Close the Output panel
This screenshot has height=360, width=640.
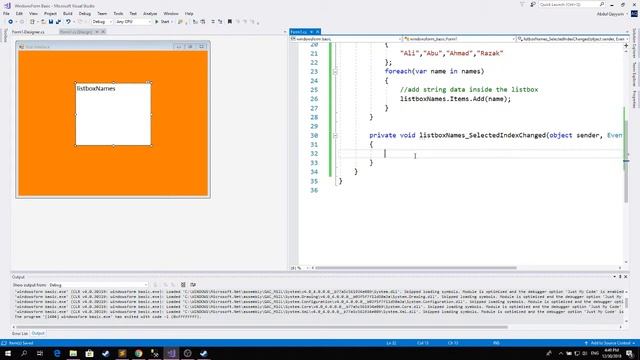626,277
